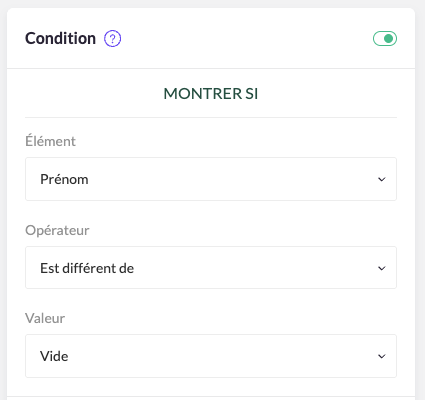Disable the Condition toggle switch
This screenshot has height=400, width=425.
tap(385, 39)
